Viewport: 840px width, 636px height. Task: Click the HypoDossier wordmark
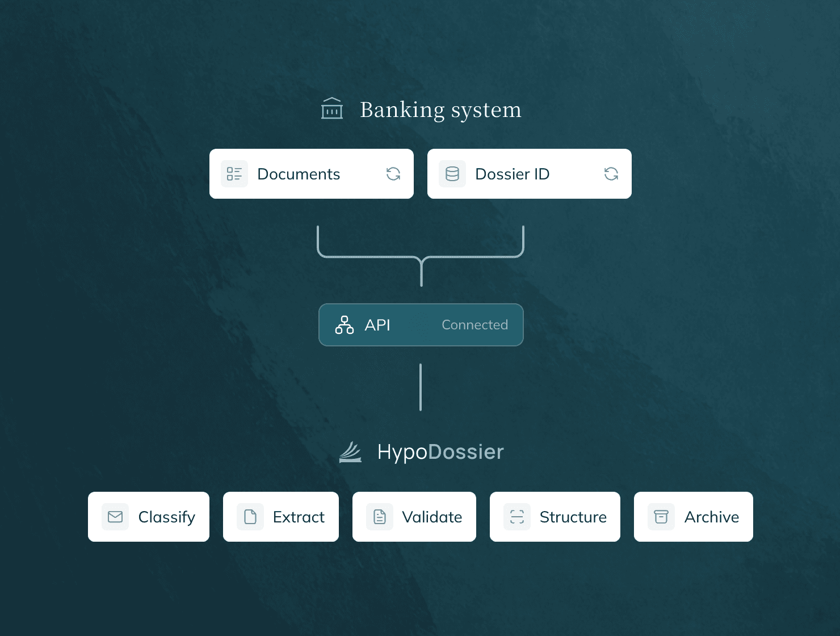click(x=440, y=453)
